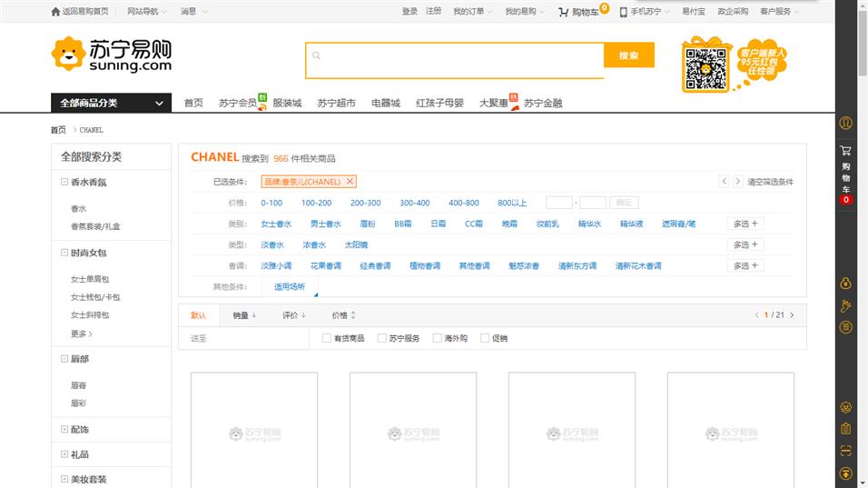
Task: Open the 我的订单 dropdown
Action: click(472, 12)
